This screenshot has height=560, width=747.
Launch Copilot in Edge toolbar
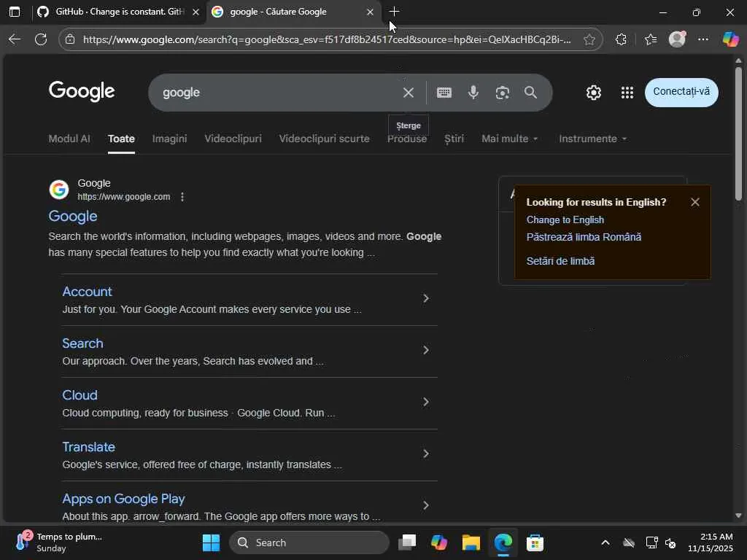(x=730, y=39)
